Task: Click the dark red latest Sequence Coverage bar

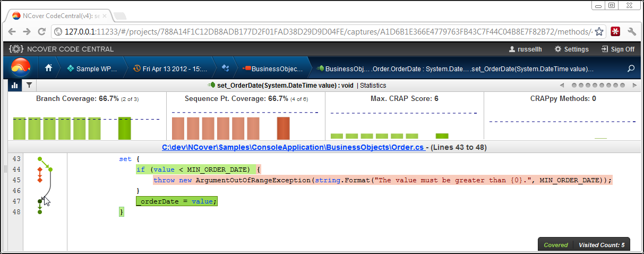Action: 284,128
